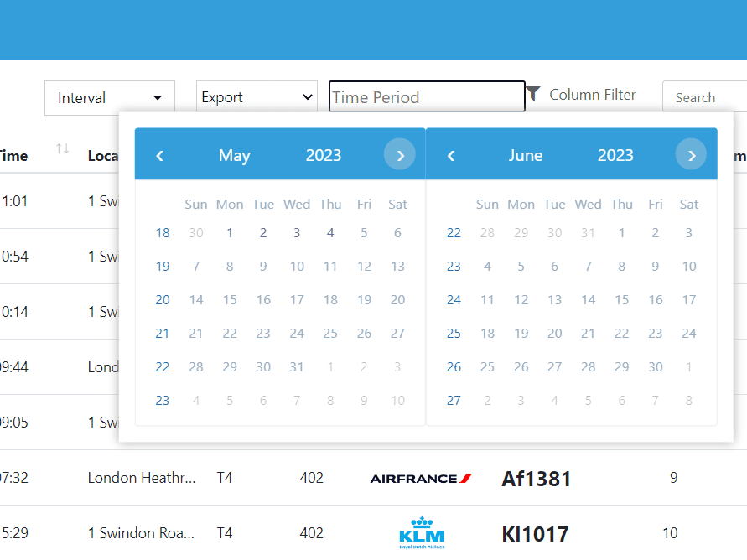Open the 2023 year selector beside June
747x560 pixels.
(615, 155)
